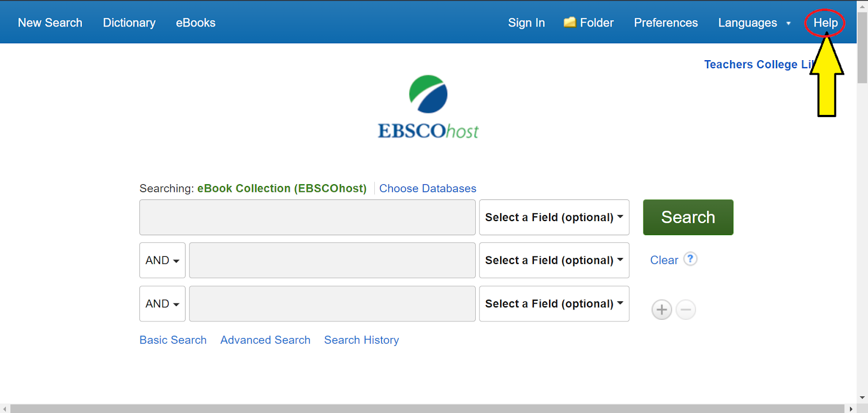The width and height of the screenshot is (868, 413).
Task: Click the green Search button
Action: [x=688, y=217]
